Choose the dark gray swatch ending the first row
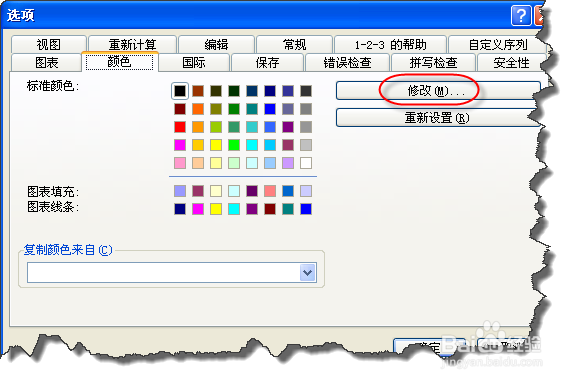Screen dimensions: 575x382 click(x=306, y=91)
